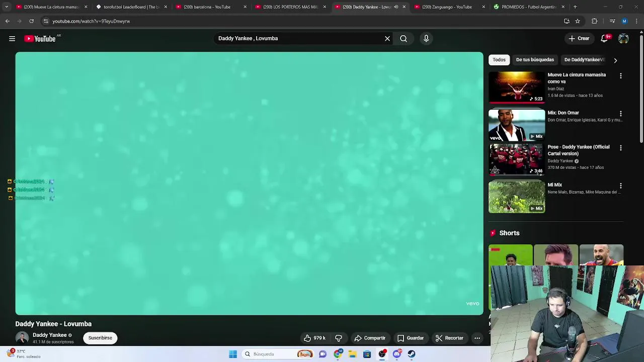Open YouTube notifications bell
The image size is (644, 362).
(605, 38)
